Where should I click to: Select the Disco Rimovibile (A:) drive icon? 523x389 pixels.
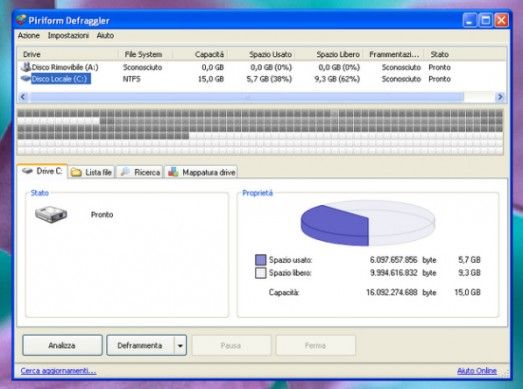25,67
